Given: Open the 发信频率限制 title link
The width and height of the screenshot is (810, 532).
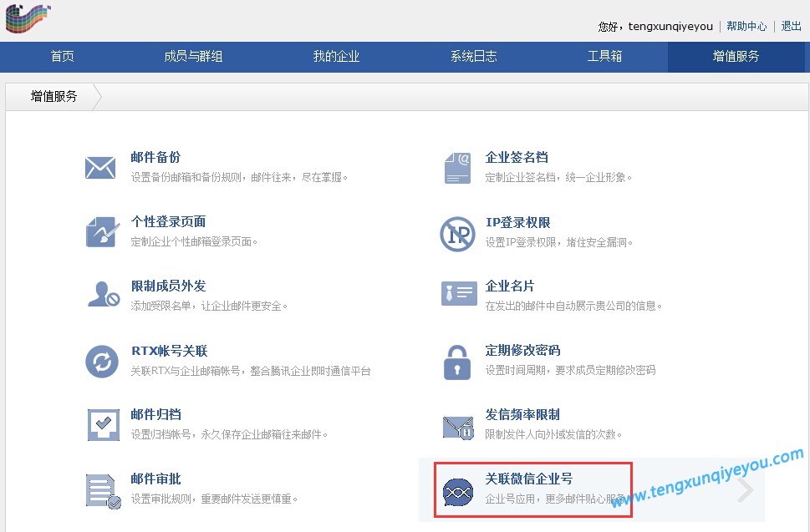Looking at the screenshot, I should [x=522, y=414].
